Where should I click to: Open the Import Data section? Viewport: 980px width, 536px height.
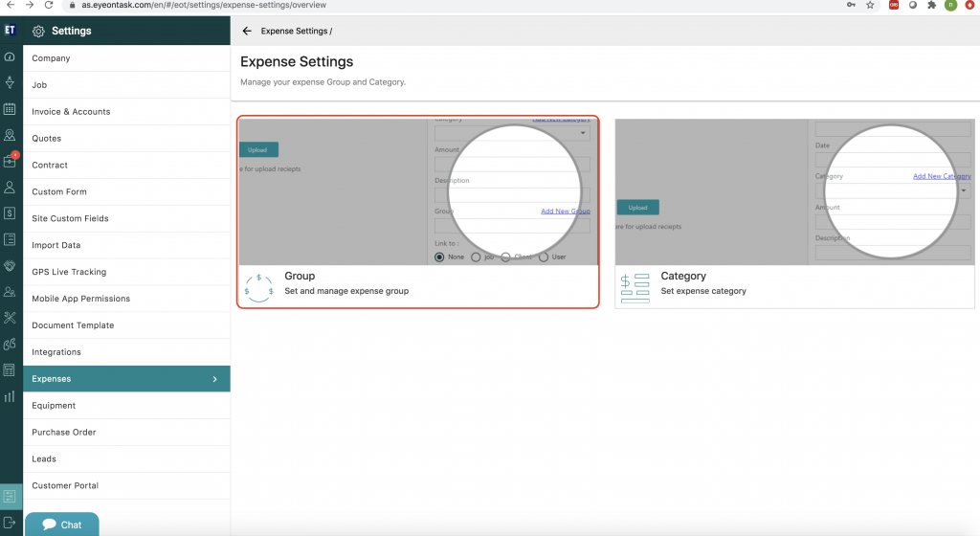coord(126,246)
